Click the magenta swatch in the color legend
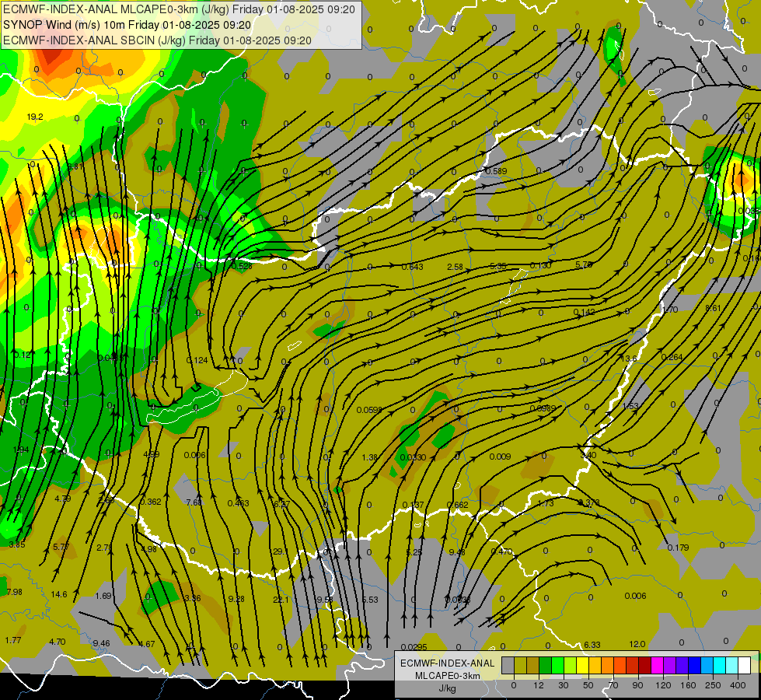The height and width of the screenshot is (700, 761). point(658,665)
